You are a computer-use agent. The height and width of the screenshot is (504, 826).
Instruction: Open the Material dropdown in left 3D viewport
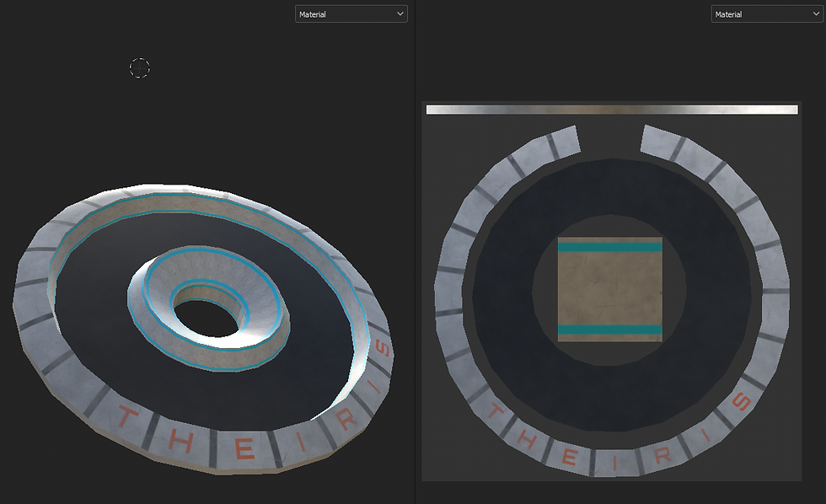click(351, 14)
